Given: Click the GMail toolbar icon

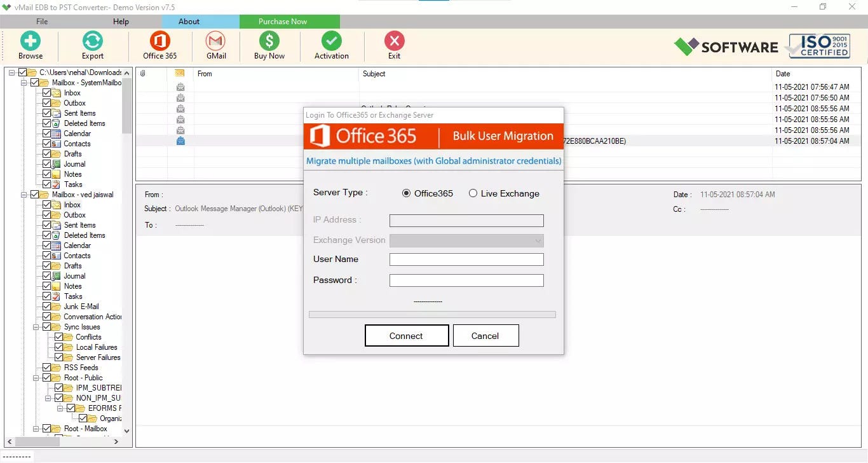Looking at the screenshot, I should 216,41.
